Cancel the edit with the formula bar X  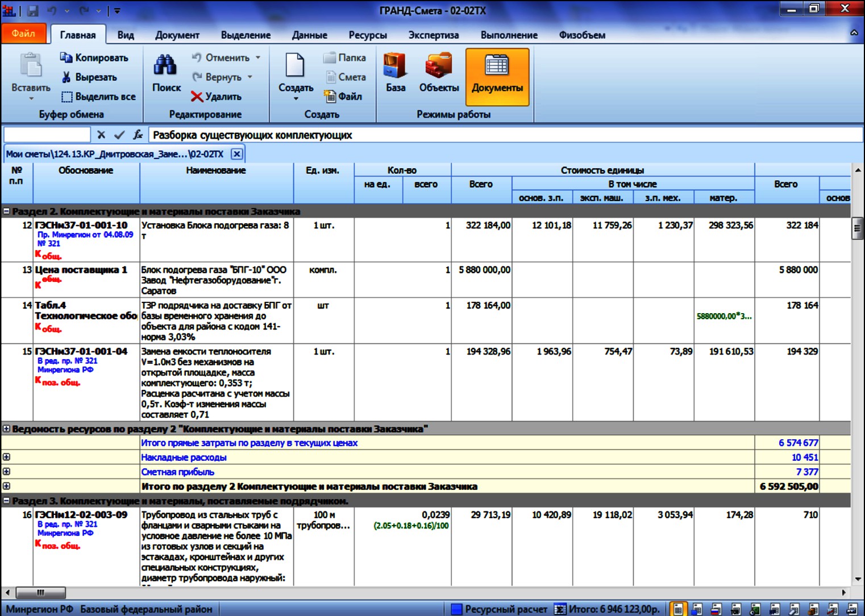tap(101, 135)
